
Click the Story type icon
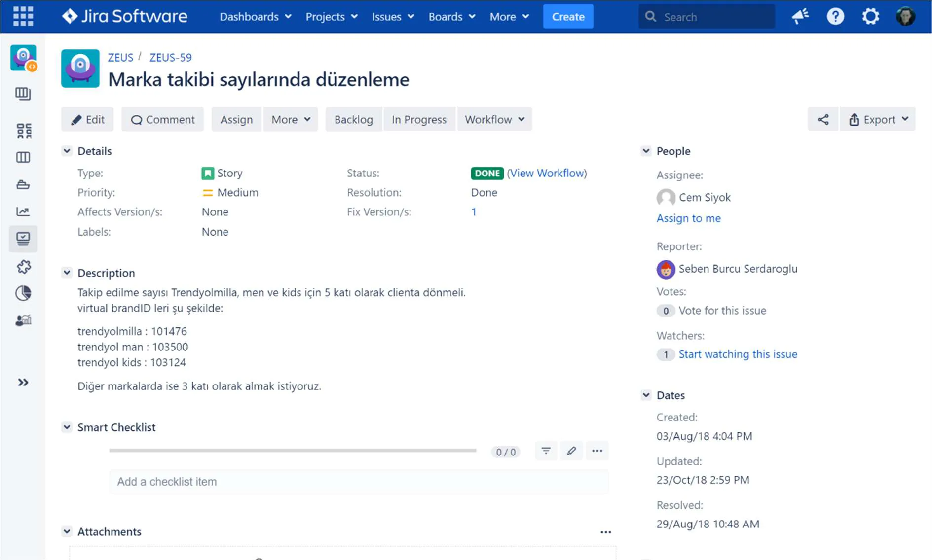pos(208,174)
